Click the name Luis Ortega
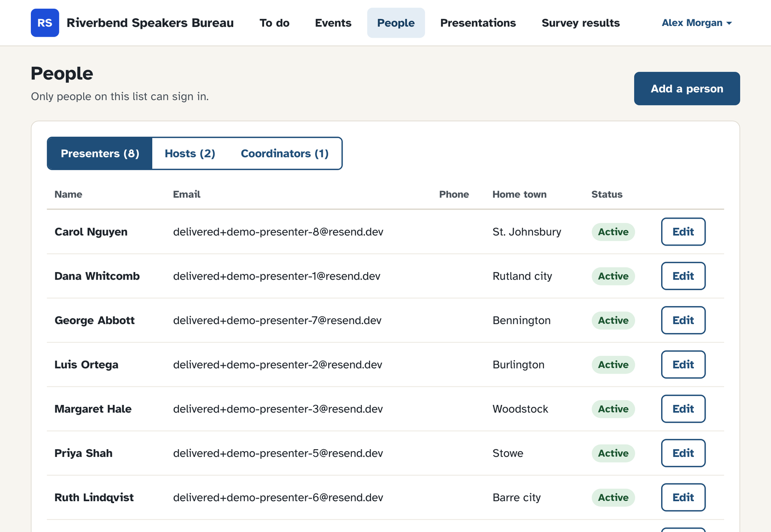 pyautogui.click(x=86, y=365)
